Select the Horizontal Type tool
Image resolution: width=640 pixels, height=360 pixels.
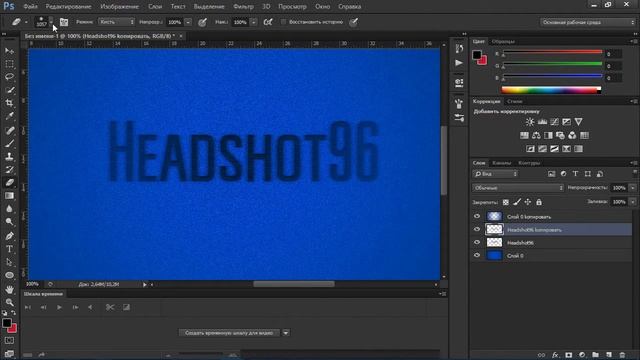[9, 249]
